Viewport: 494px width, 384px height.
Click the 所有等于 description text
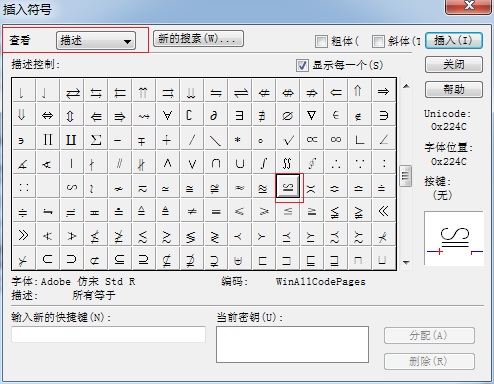[x=94, y=295]
